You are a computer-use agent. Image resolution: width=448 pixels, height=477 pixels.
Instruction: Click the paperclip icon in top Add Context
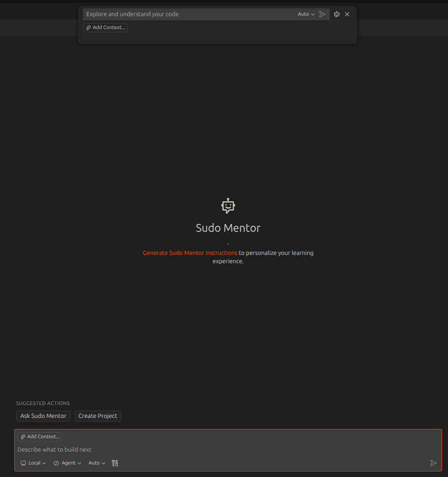point(89,28)
